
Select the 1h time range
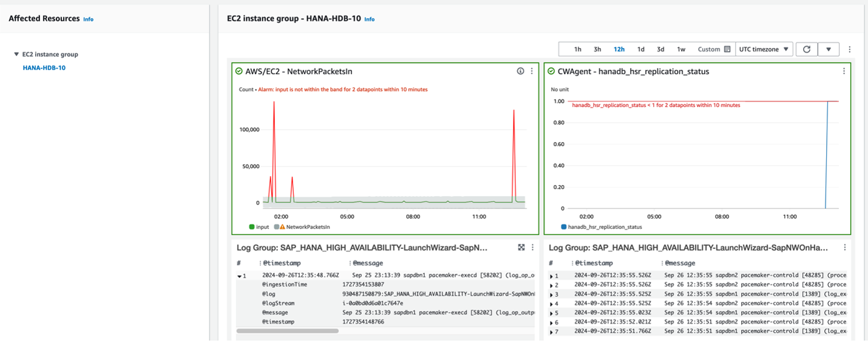(578, 49)
